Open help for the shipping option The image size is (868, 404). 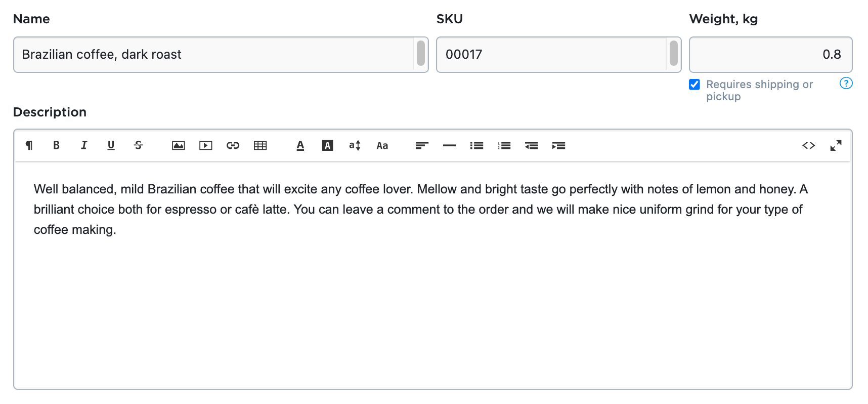(845, 83)
